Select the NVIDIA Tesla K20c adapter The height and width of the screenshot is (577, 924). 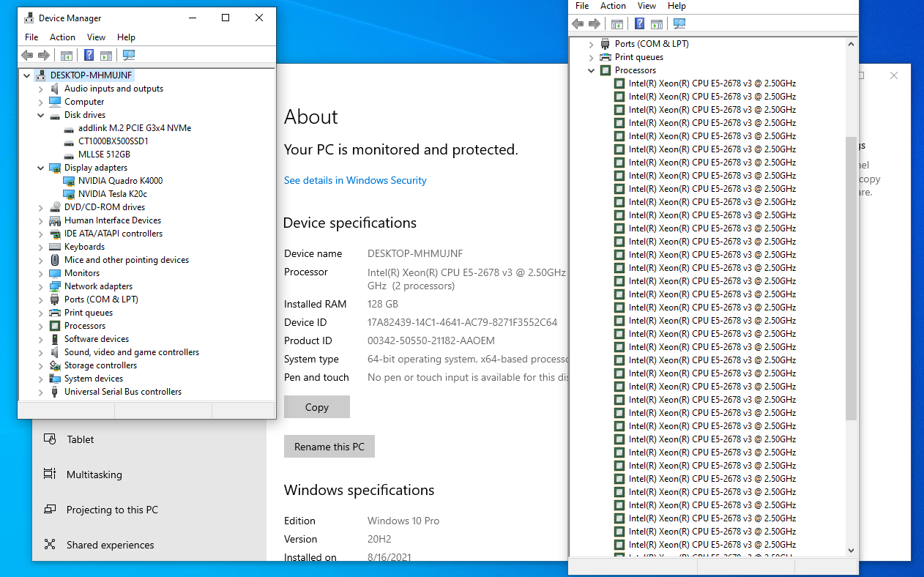(x=113, y=194)
